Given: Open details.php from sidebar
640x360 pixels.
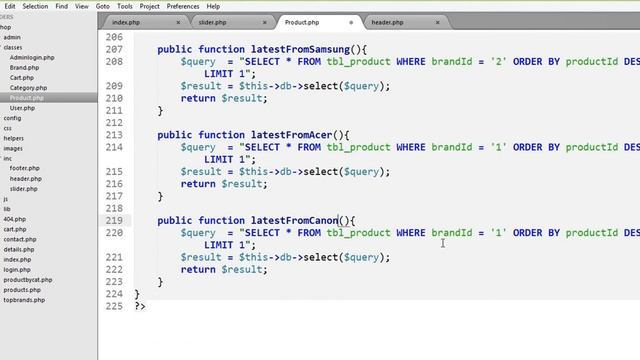Looking at the screenshot, I should pyautogui.click(x=19, y=249).
